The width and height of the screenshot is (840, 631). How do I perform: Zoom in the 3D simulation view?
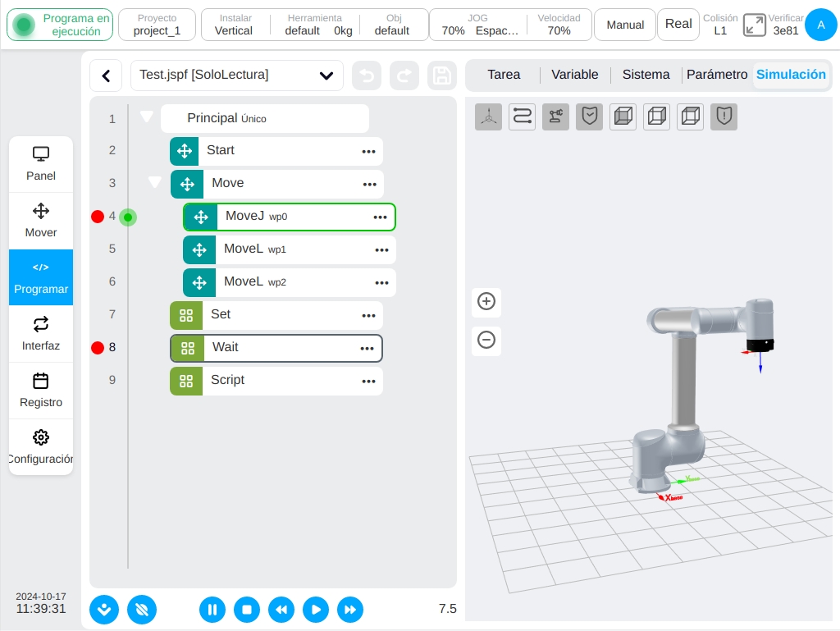pos(486,301)
